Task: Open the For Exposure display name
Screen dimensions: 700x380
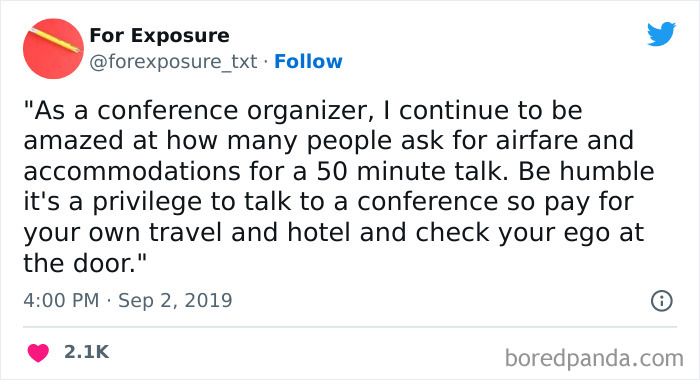Action: pos(159,35)
